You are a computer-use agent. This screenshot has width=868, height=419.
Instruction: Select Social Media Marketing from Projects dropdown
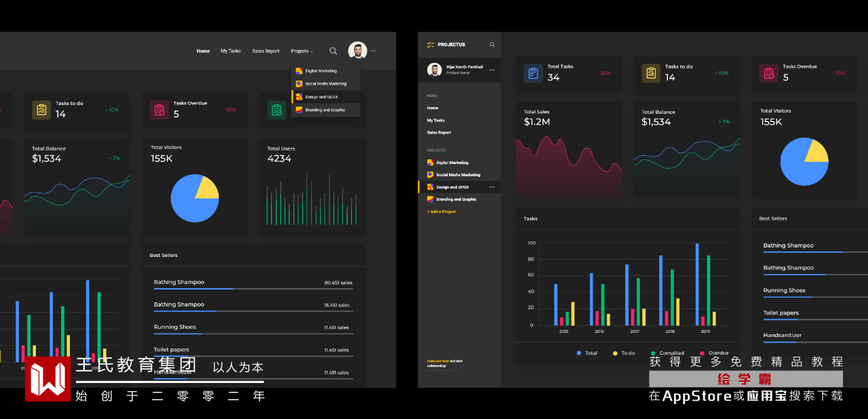coord(326,83)
